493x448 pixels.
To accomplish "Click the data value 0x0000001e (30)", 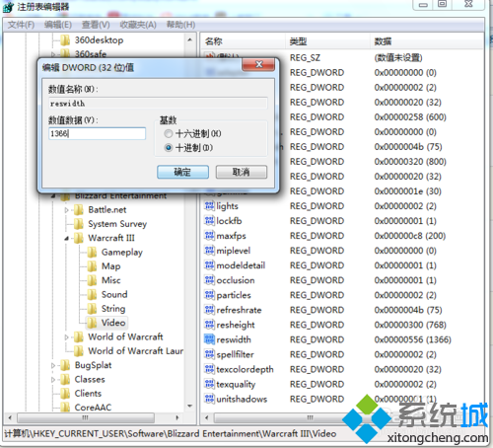I will click(407, 191).
